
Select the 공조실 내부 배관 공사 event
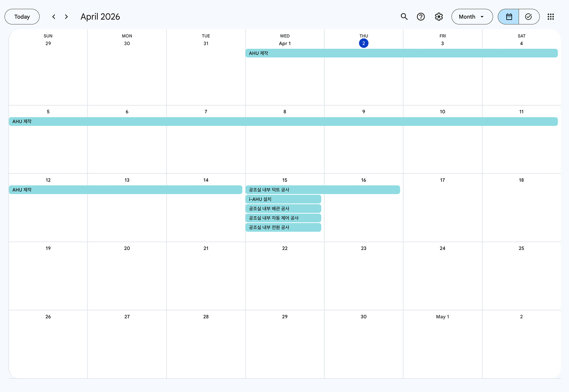click(x=283, y=209)
